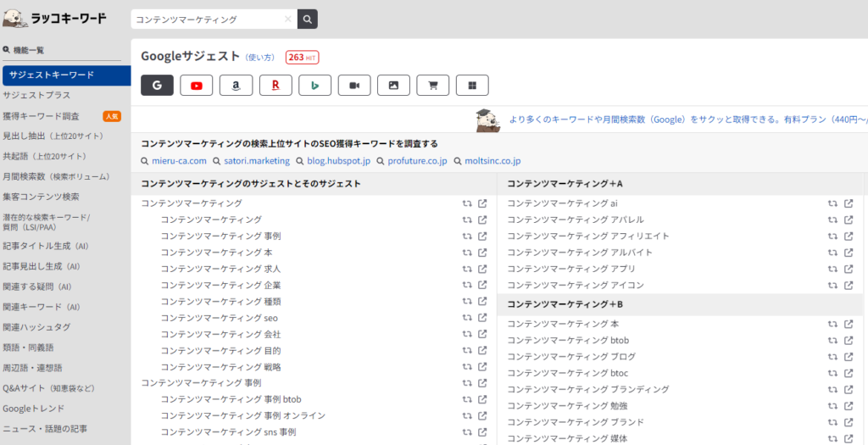
Task: Open 集客コンテンツ検索 menu item
Action: click(41, 197)
